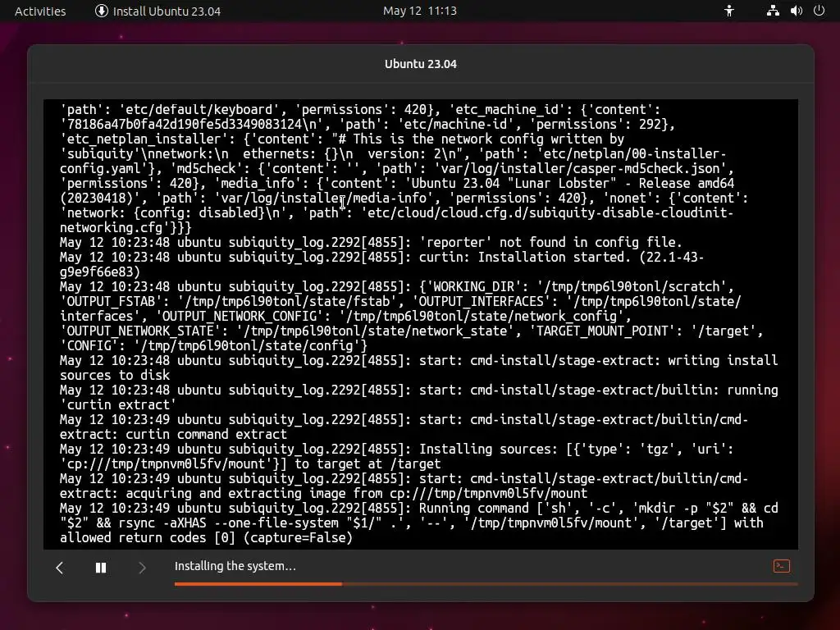
Task: Click the 'Installing the system…' status text
Action: click(x=235, y=566)
